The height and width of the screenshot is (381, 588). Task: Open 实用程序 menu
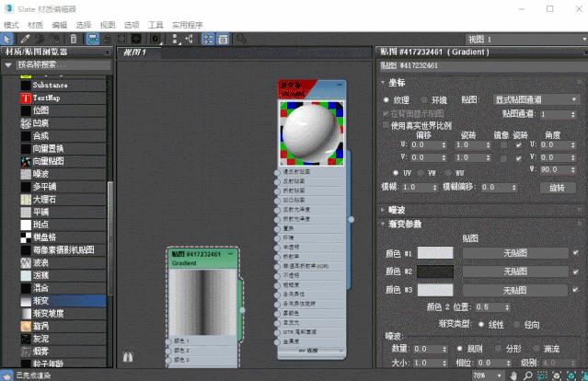point(188,25)
